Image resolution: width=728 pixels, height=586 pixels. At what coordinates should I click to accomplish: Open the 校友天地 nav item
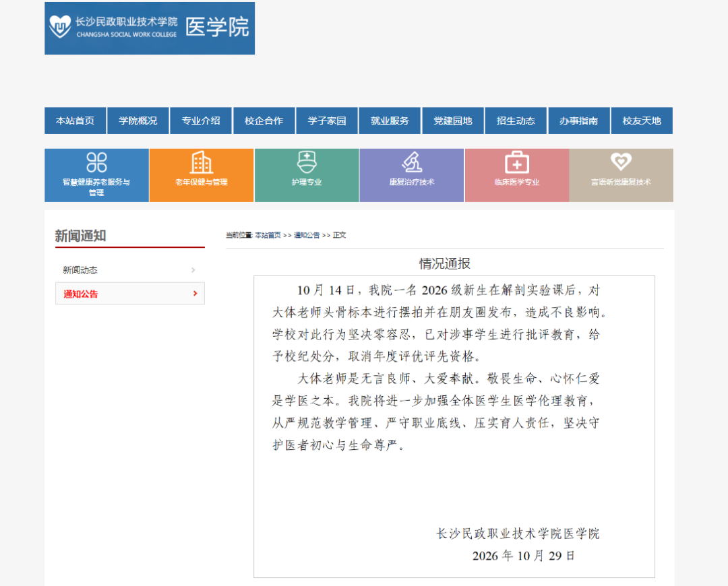pos(642,121)
